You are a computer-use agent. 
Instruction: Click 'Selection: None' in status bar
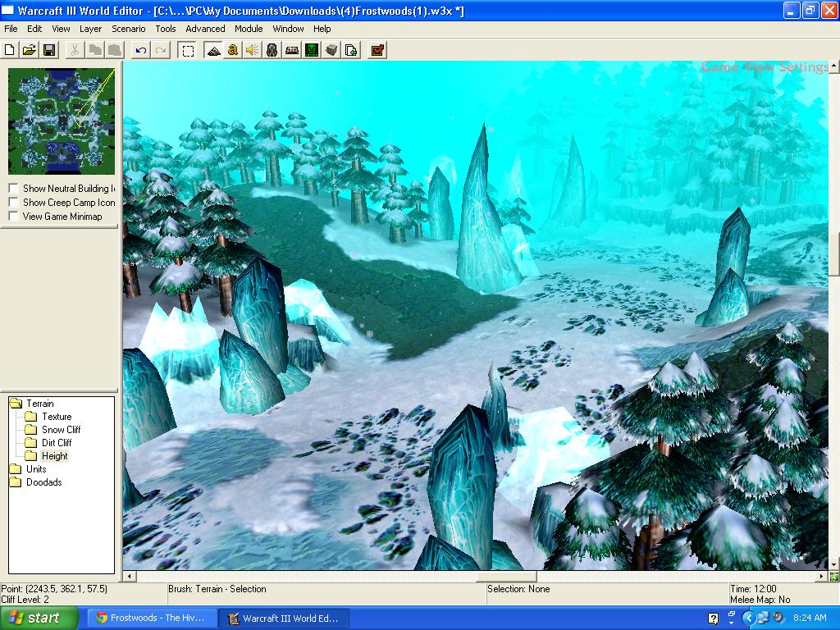tap(518, 589)
